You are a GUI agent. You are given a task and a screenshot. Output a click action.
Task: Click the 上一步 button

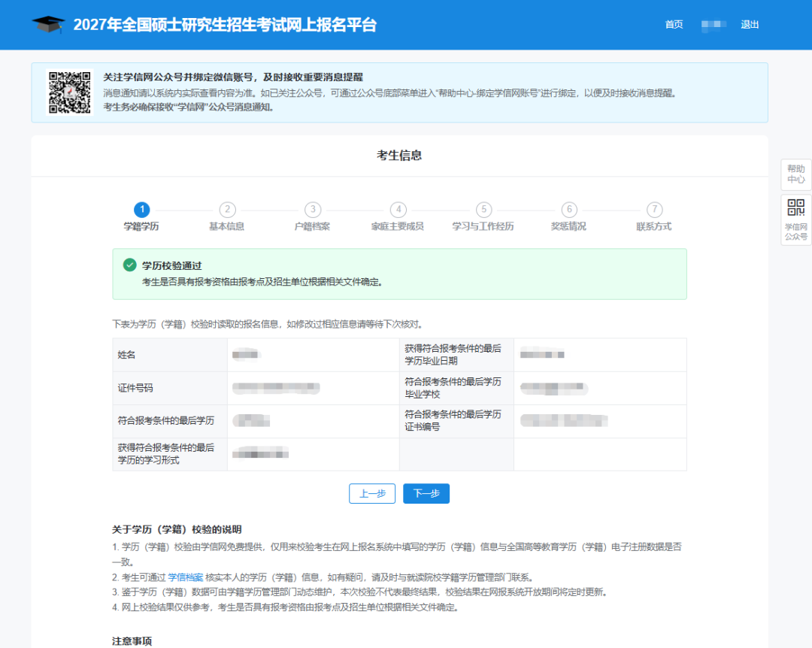tap(372, 494)
